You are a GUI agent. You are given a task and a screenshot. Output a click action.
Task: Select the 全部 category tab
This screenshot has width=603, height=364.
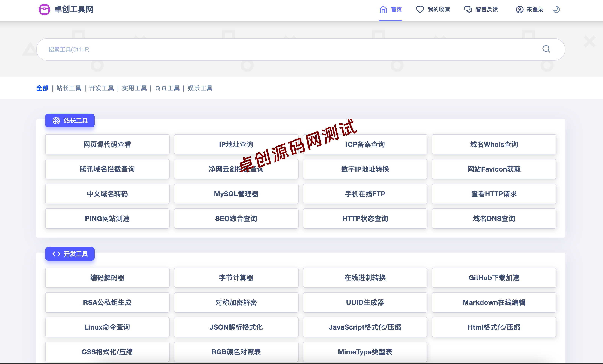[x=42, y=88]
